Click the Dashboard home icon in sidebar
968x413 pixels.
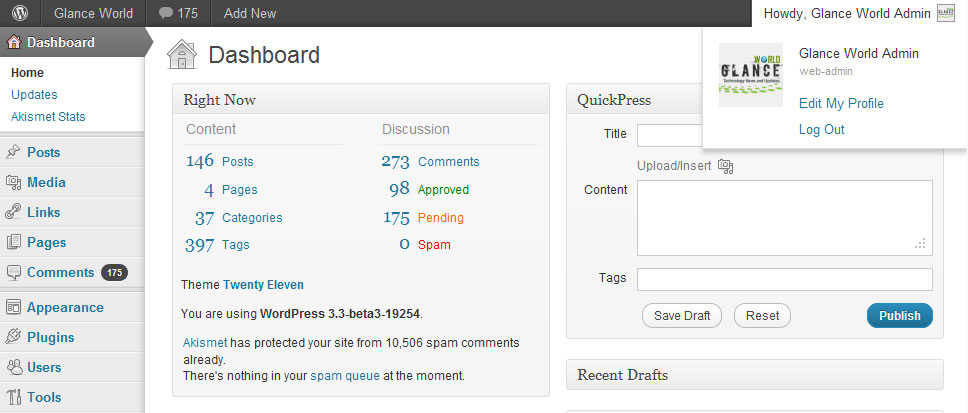[x=13, y=43]
